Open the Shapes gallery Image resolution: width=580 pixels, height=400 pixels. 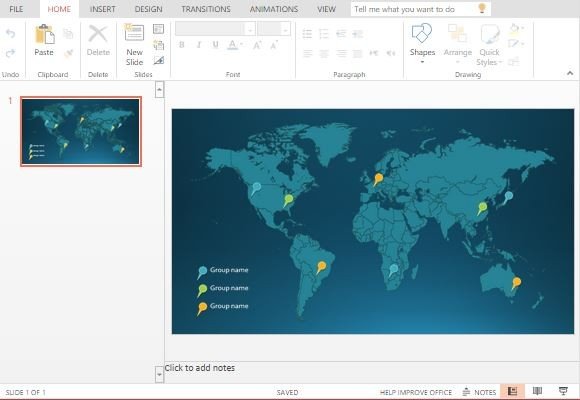click(422, 43)
